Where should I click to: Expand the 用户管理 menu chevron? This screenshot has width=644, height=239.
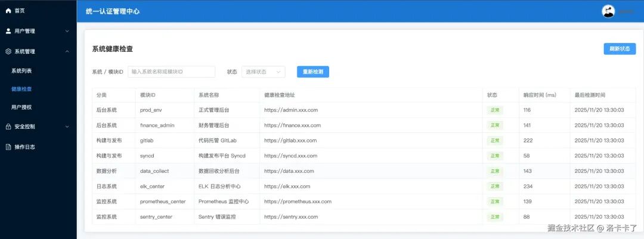(67, 31)
